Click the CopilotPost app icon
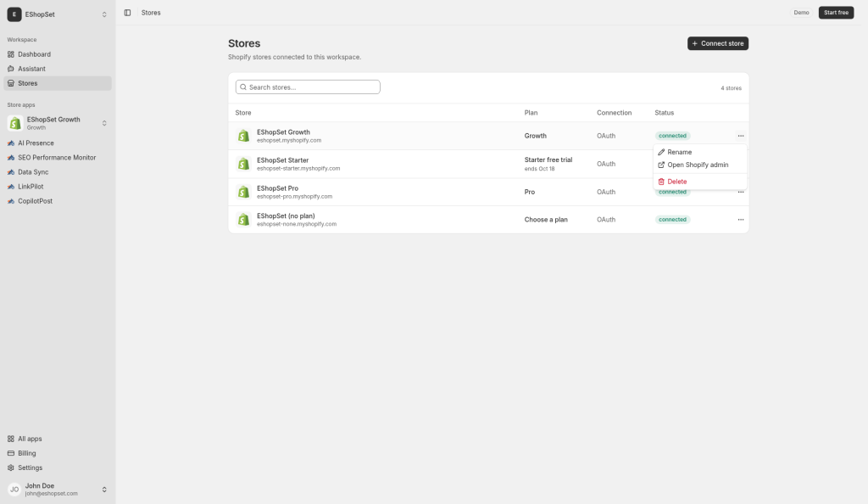This screenshot has width=868, height=504. 10,201
